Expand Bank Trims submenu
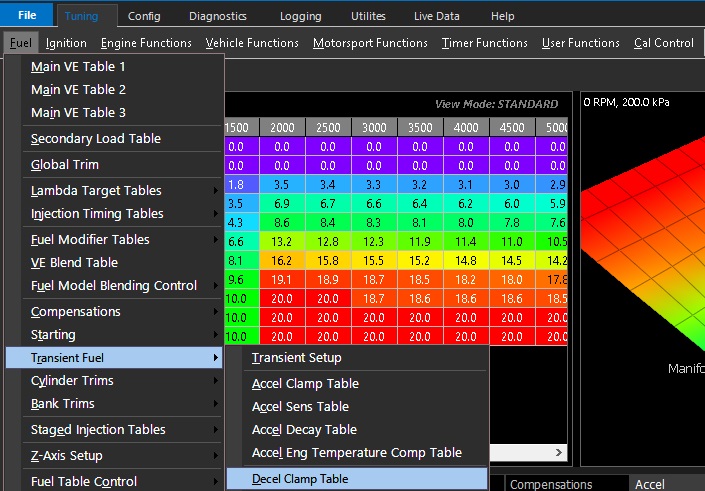This screenshot has height=491, width=705. click(114, 403)
